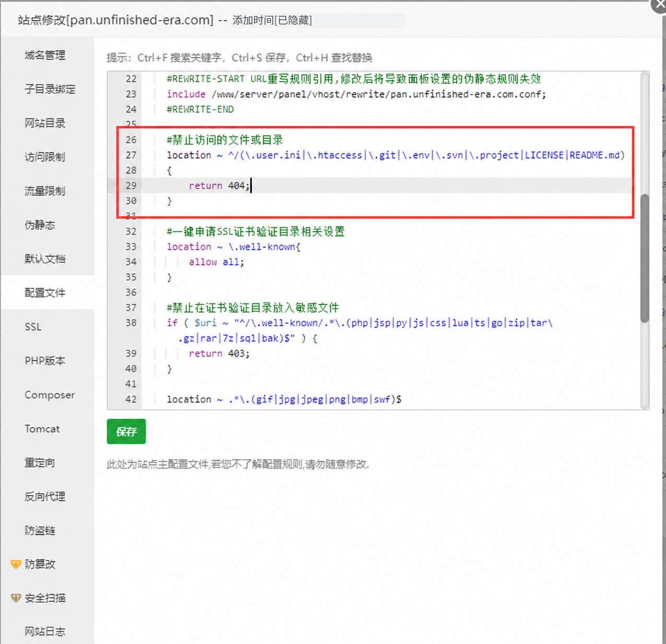666x644 pixels.
Task: Click line number 42 in the gutter
Action: tap(131, 399)
